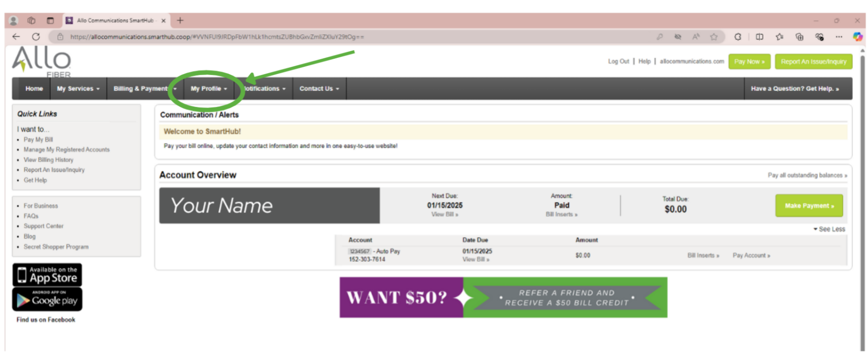
Task: Open the Help link at top
Action: (x=644, y=62)
